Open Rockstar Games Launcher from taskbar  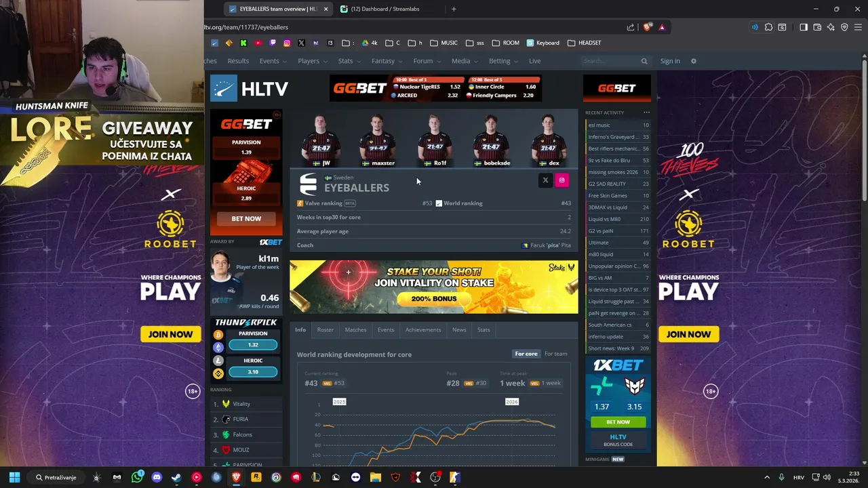pyautogui.click(x=256, y=477)
